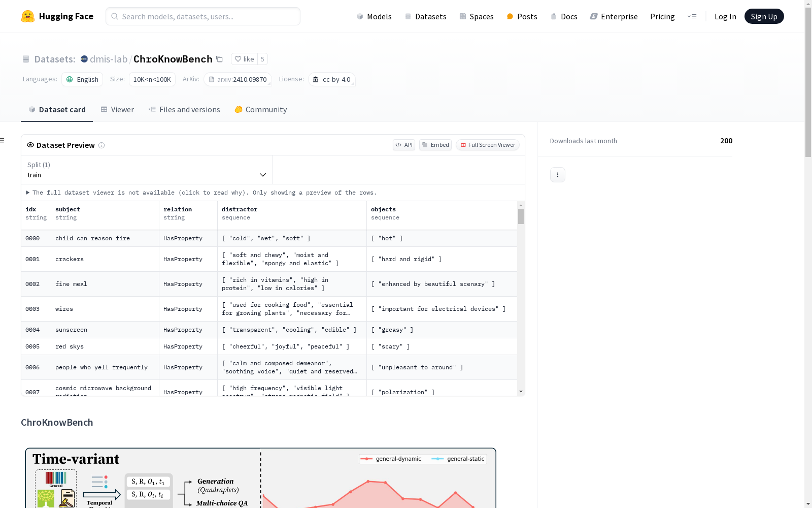The image size is (812, 508).
Task: Click the general-dynamic legend entry in chart
Action: (391, 459)
